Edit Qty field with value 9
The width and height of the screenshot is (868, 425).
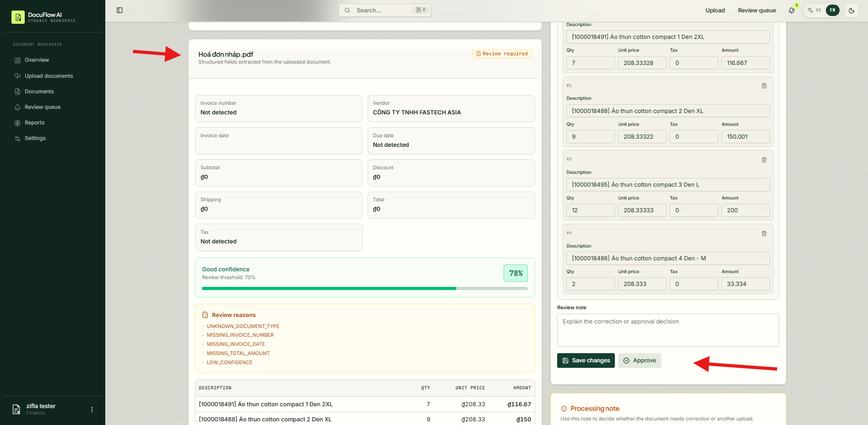[591, 136]
